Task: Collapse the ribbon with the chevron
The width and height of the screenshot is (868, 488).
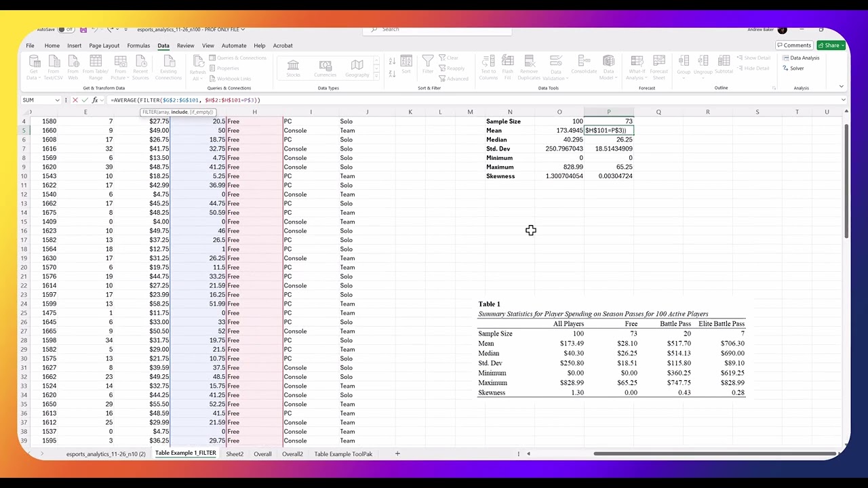Action: pos(842,87)
